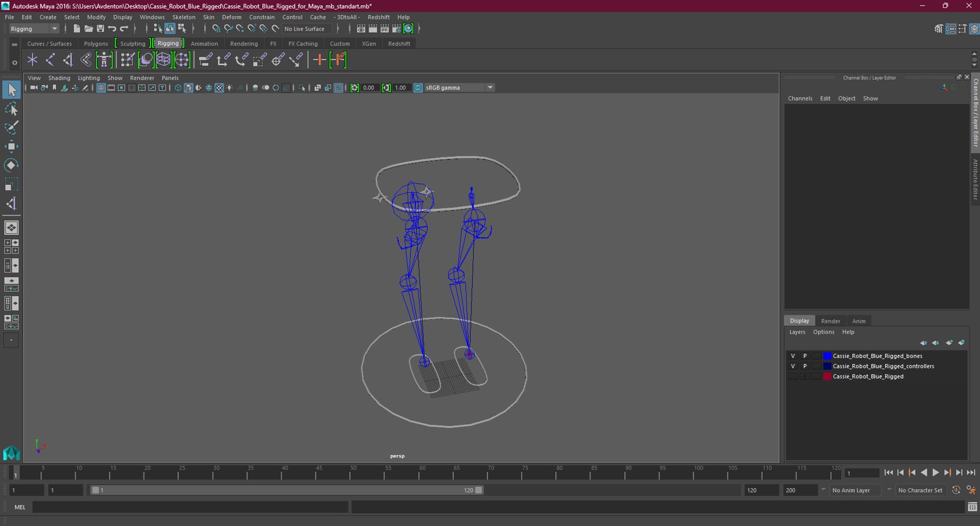The height and width of the screenshot is (526, 980).
Task: Click the Snap to Grids icon
Action: (x=216, y=29)
